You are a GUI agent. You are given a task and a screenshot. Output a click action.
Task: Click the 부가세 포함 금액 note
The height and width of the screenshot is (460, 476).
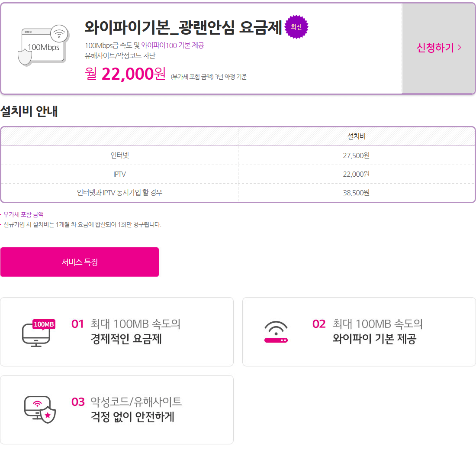(x=23, y=214)
